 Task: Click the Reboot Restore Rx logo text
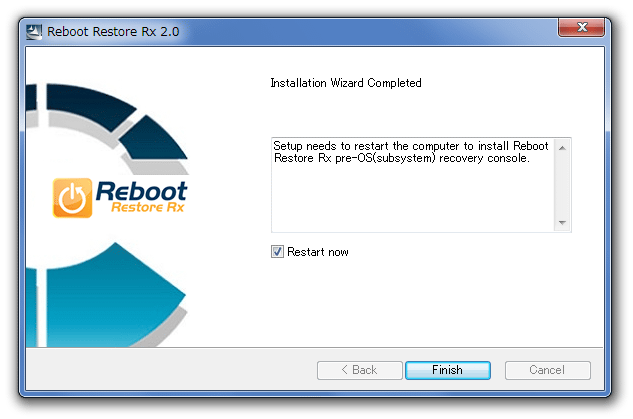pyautogui.click(x=141, y=197)
